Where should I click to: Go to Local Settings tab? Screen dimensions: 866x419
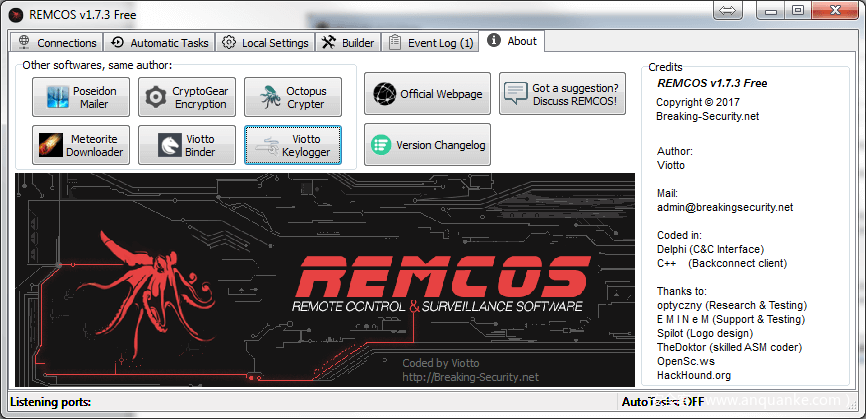coord(265,43)
